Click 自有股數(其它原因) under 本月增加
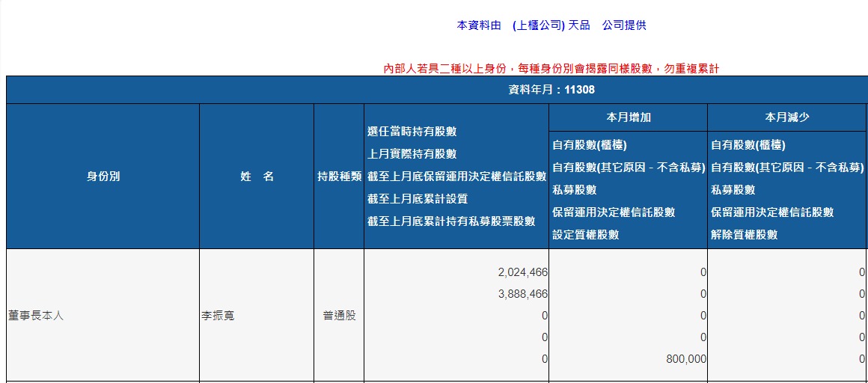The height and width of the screenshot is (383, 868). tap(629, 168)
